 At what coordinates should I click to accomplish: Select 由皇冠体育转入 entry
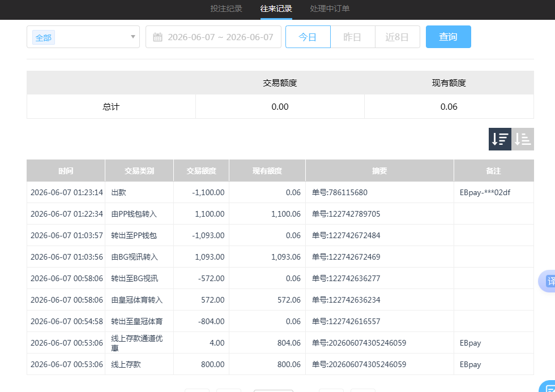136,300
